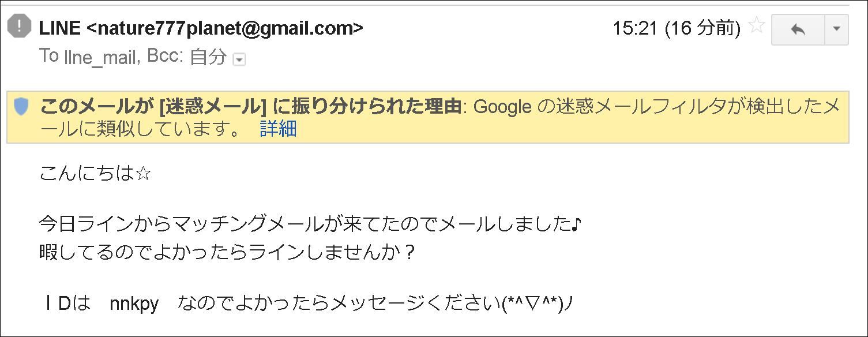This screenshot has width=868, height=337.
Task: Expand recipient details arrow next to 自分
Action: 239,59
